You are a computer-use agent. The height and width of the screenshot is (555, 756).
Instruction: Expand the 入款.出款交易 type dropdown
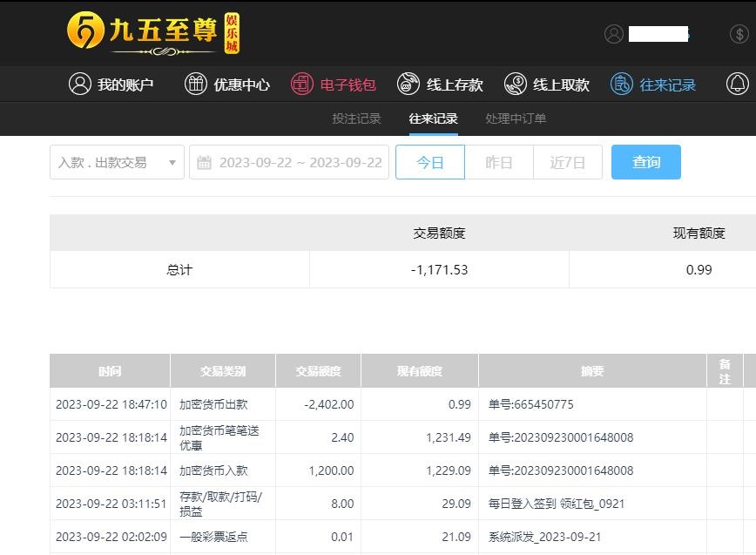coord(117,162)
